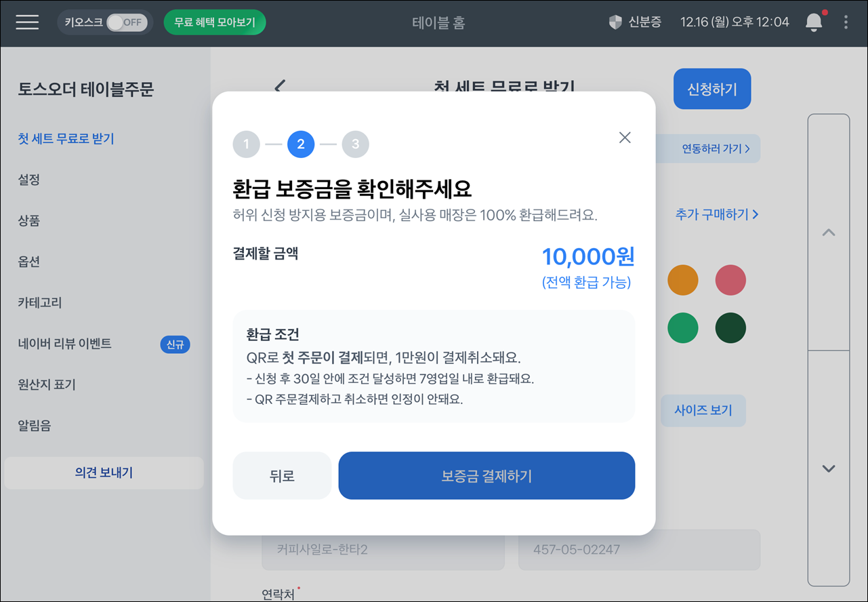Screen dimensions: 868x602
Task: Select the orange color swatch
Action: tap(682, 280)
